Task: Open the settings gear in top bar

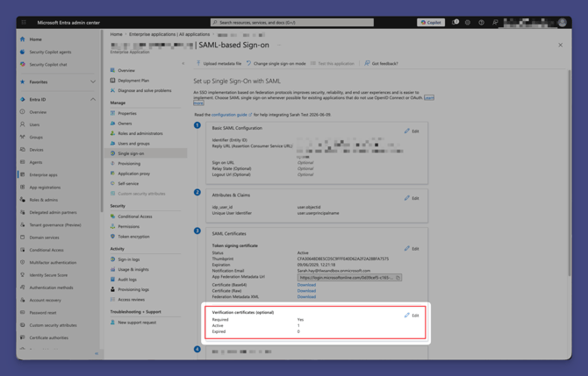Action: point(468,23)
